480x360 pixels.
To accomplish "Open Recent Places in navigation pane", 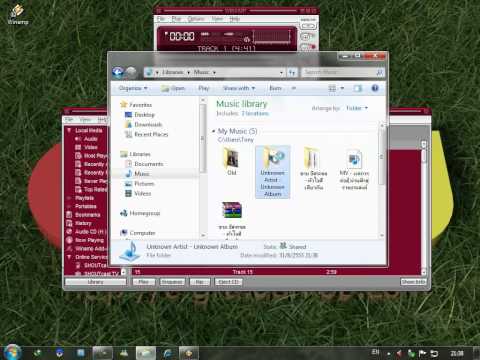I will tap(146, 134).
